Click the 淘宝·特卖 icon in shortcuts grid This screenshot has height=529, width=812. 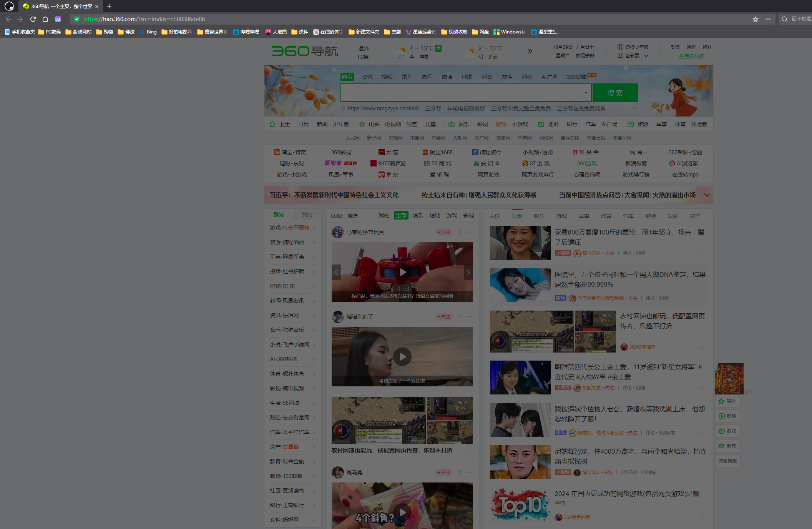coord(277,152)
